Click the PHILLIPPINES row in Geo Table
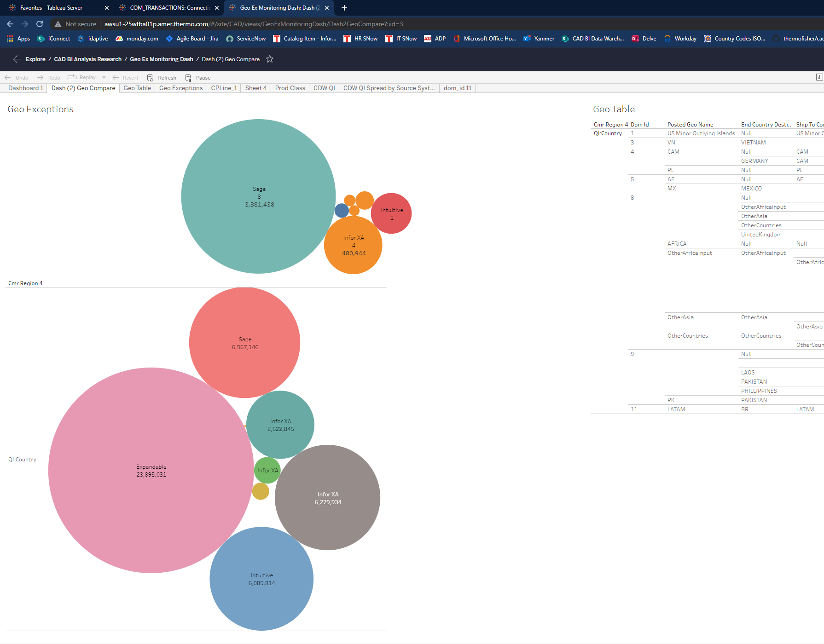 click(759, 391)
